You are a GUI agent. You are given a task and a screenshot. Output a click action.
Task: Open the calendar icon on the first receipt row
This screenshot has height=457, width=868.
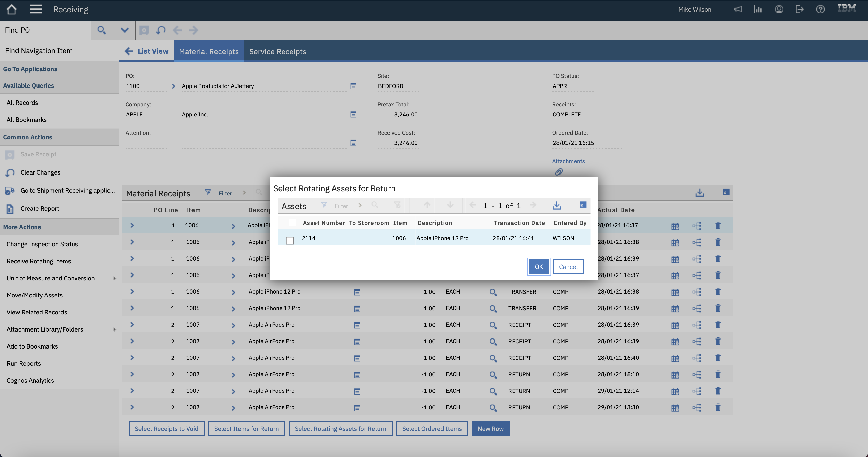pyautogui.click(x=675, y=226)
